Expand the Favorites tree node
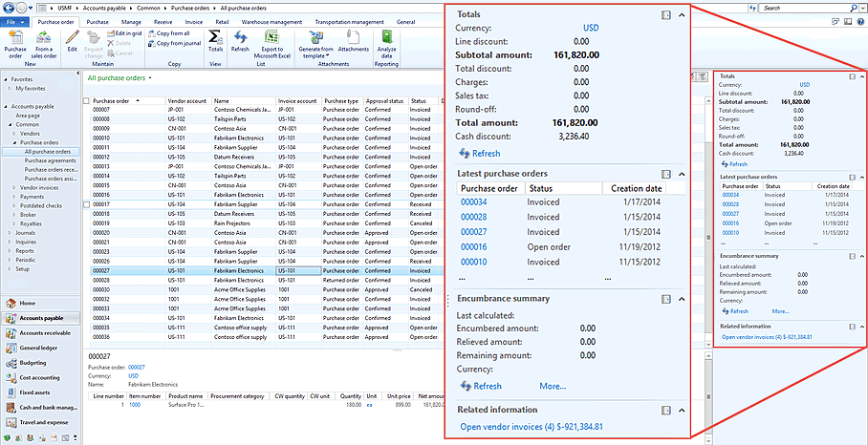This screenshot has height=445, width=868. tap(5, 79)
